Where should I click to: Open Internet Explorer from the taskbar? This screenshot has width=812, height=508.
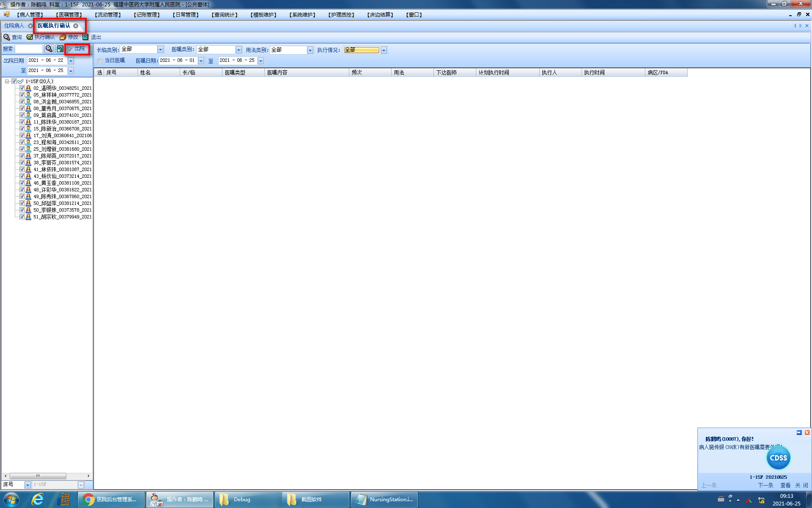(x=38, y=500)
